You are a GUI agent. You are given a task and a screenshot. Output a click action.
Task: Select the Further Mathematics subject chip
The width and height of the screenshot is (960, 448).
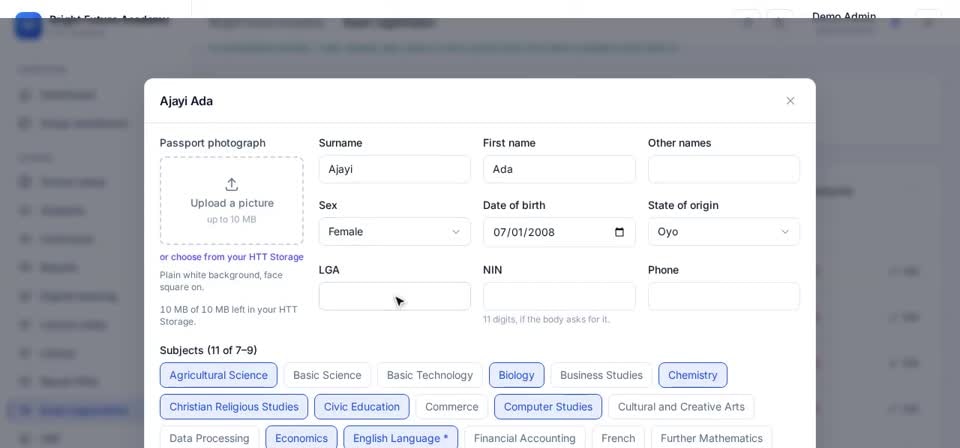tap(711, 438)
